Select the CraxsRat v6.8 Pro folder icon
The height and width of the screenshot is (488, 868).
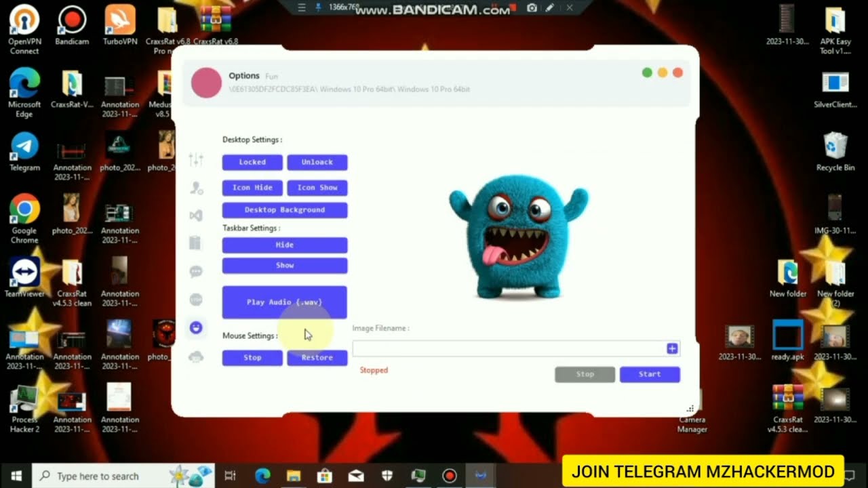pos(167,30)
